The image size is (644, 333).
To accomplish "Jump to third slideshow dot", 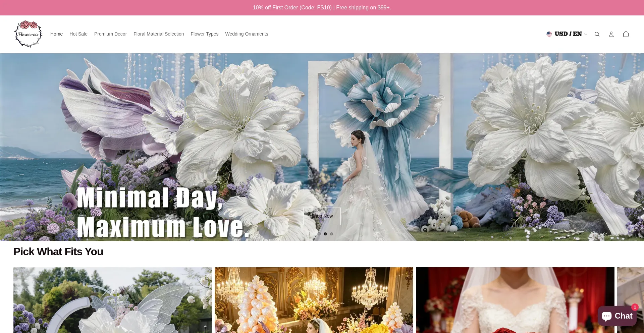I will point(331,234).
